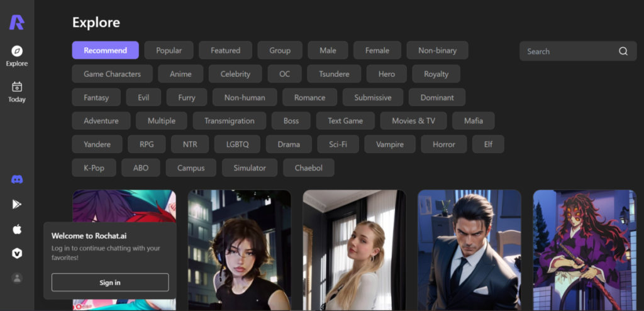Open the man in suit character card
The width and height of the screenshot is (644, 311).
(469, 250)
